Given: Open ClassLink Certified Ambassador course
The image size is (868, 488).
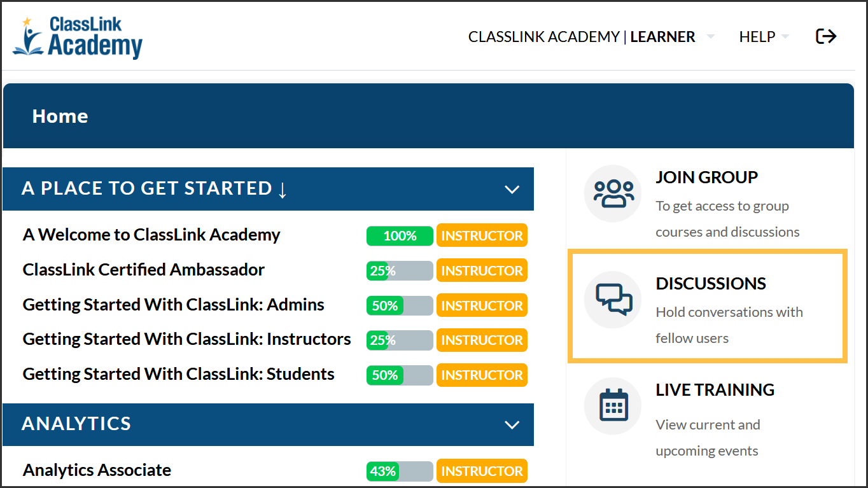Looking at the screenshot, I should 144,270.
